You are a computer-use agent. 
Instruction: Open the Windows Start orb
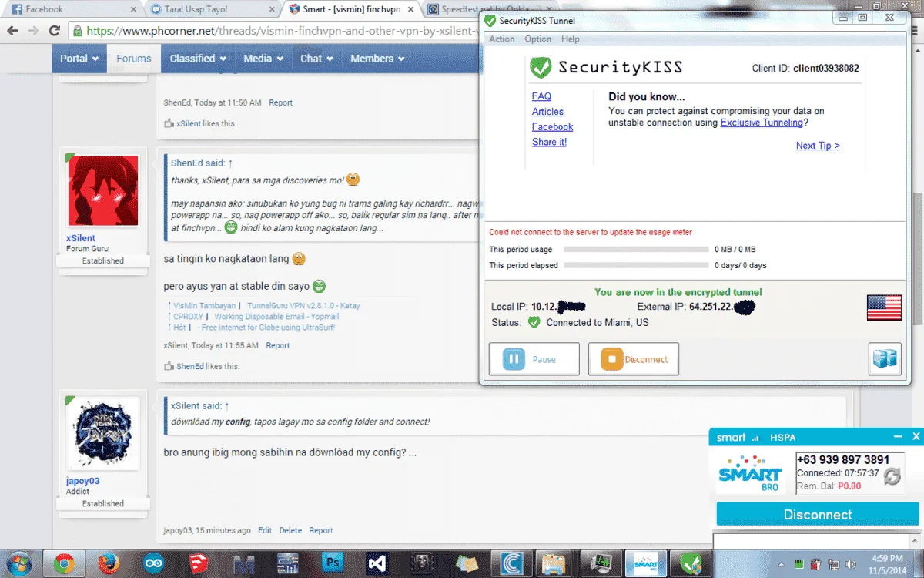[x=19, y=563]
